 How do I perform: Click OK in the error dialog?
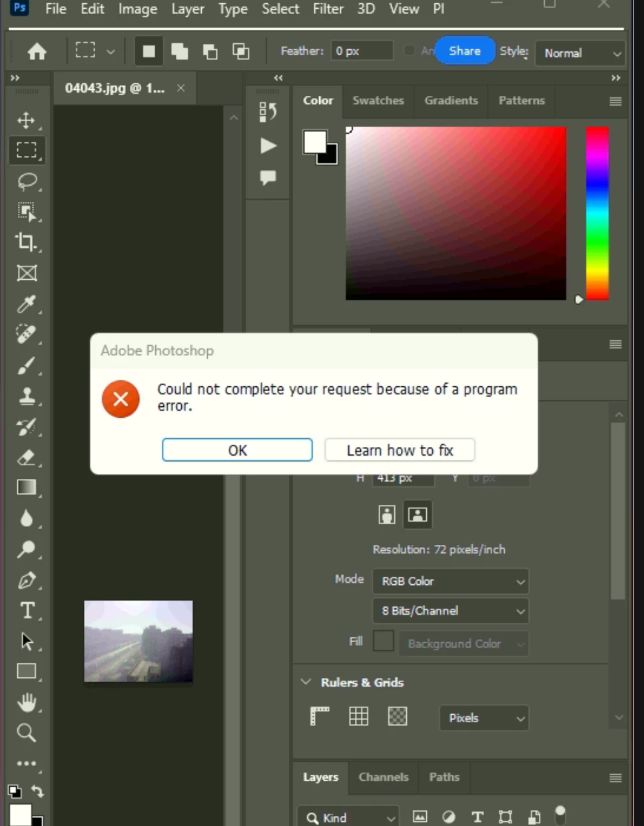pyautogui.click(x=237, y=450)
